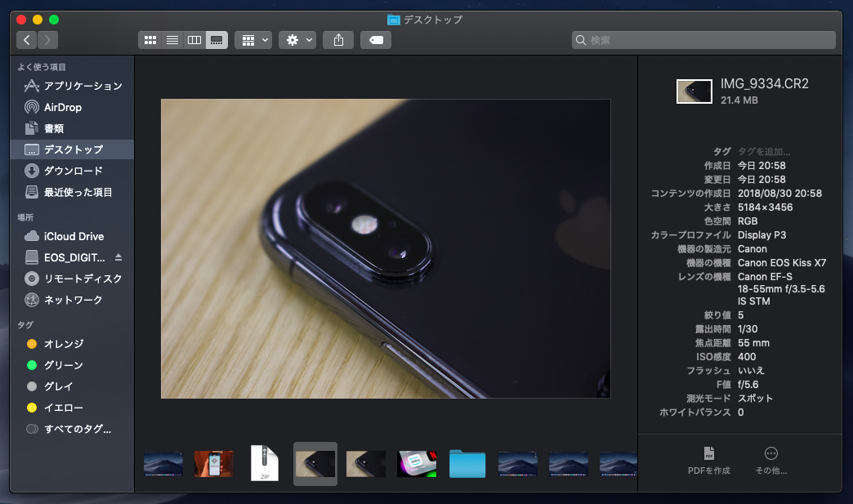
Task: Click the スポット metering mode value
Action: tap(755, 399)
